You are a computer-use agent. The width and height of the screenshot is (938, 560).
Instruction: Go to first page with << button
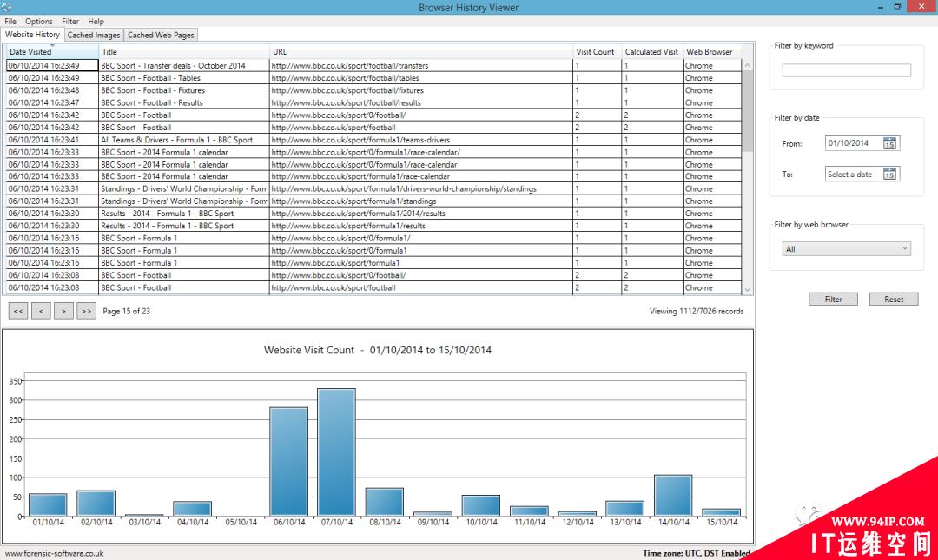coord(18,311)
